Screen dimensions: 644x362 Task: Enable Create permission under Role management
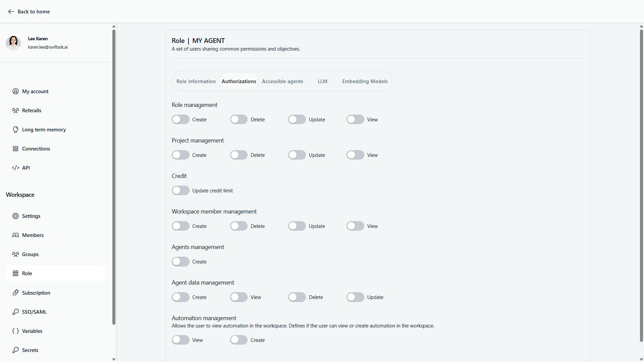(180, 119)
